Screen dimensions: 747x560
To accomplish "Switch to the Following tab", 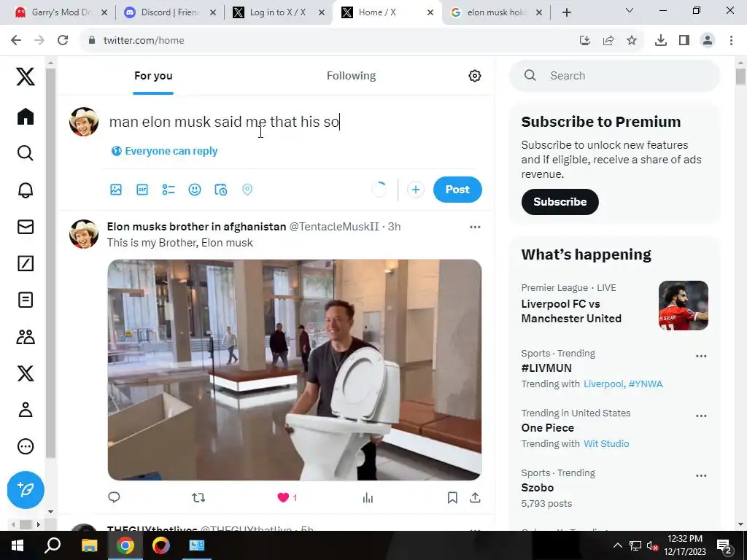I will (x=351, y=76).
